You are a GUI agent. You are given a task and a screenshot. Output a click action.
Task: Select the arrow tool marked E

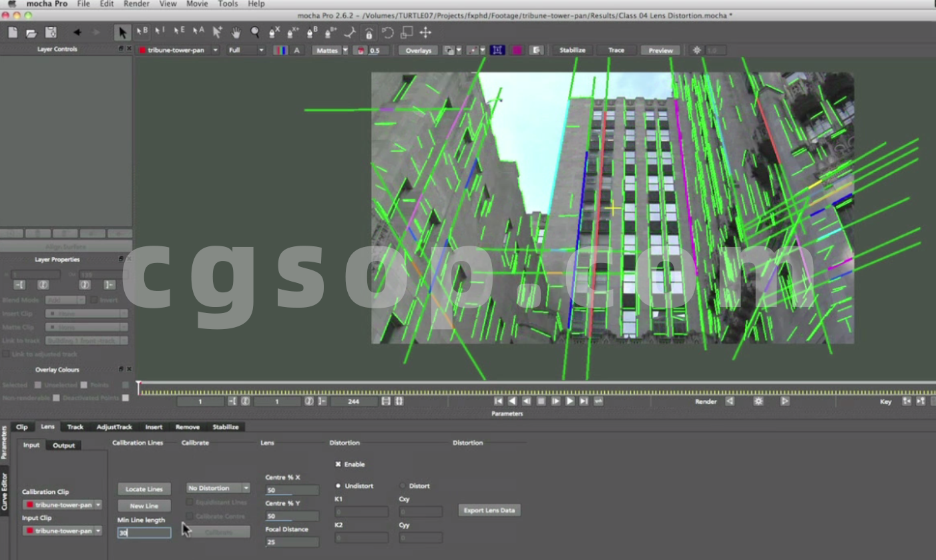tap(179, 31)
